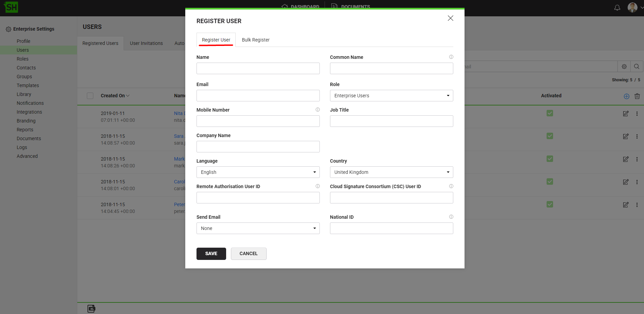Toggle Activated checkbox for the 2019-01-11 user
The width and height of the screenshot is (644, 314).
pos(550,113)
